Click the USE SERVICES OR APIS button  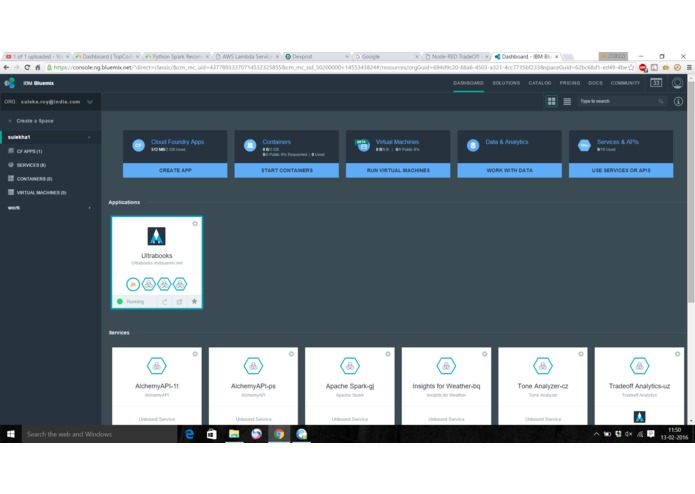621,171
